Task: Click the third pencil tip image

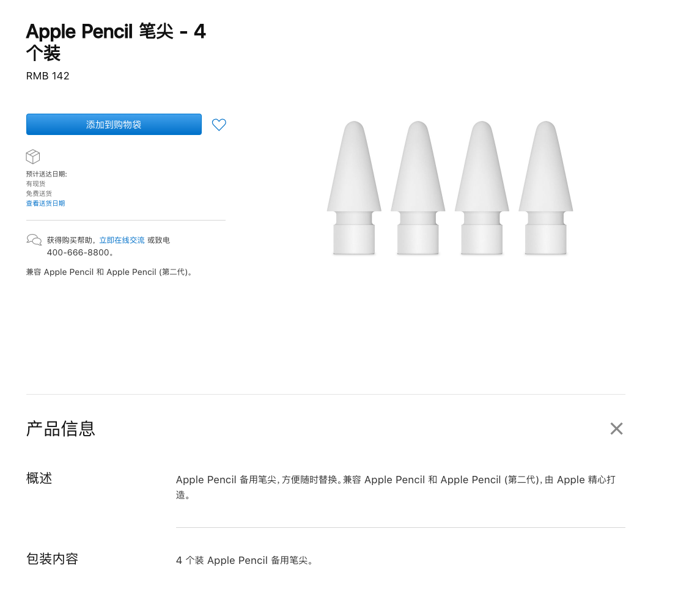Action: (x=482, y=188)
